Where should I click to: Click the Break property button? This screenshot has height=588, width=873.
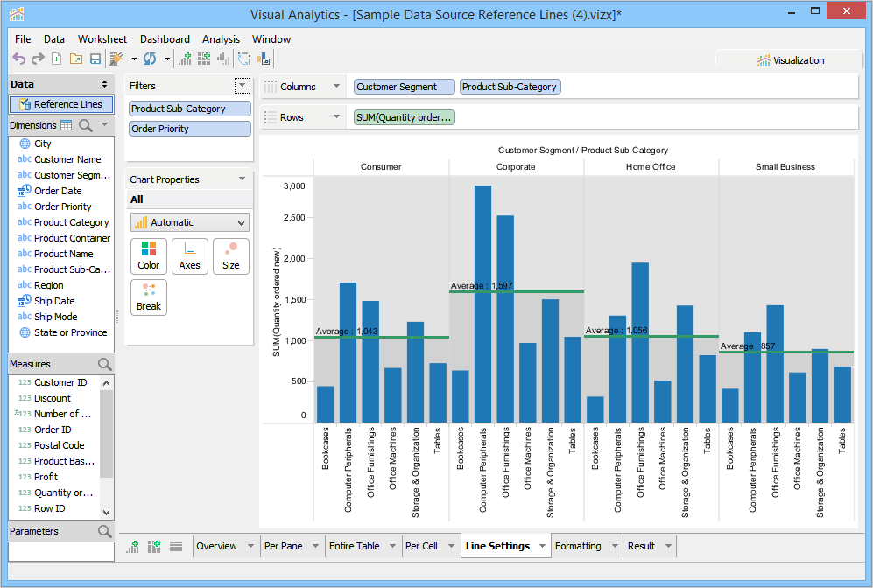coord(149,297)
